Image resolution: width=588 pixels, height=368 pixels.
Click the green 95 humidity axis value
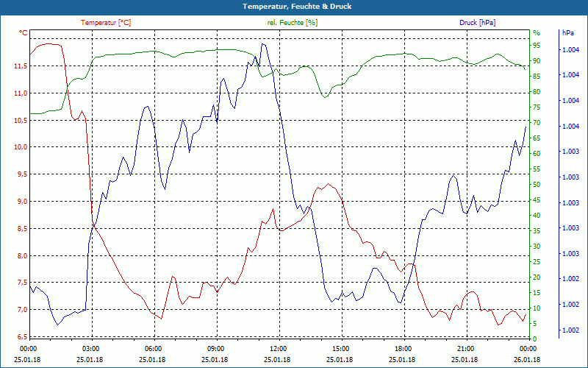click(537, 46)
